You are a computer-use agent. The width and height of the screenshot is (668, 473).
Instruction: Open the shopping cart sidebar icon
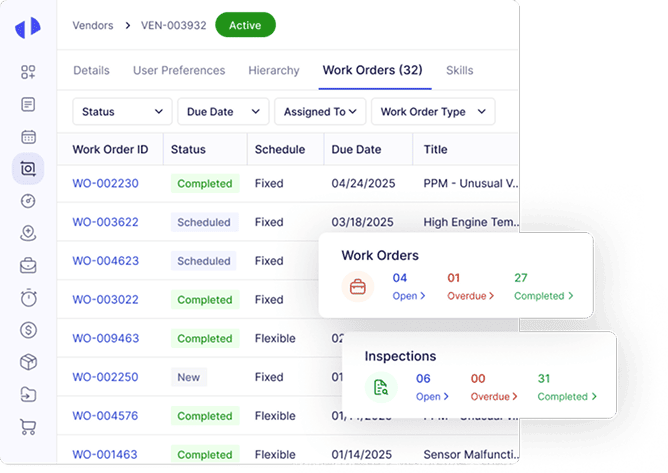29,427
